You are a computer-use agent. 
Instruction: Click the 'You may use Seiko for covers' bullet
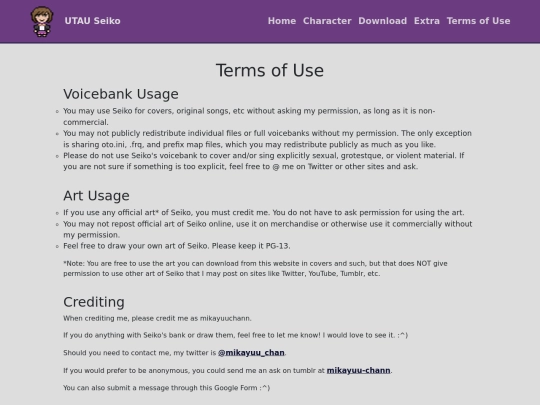coord(249,116)
